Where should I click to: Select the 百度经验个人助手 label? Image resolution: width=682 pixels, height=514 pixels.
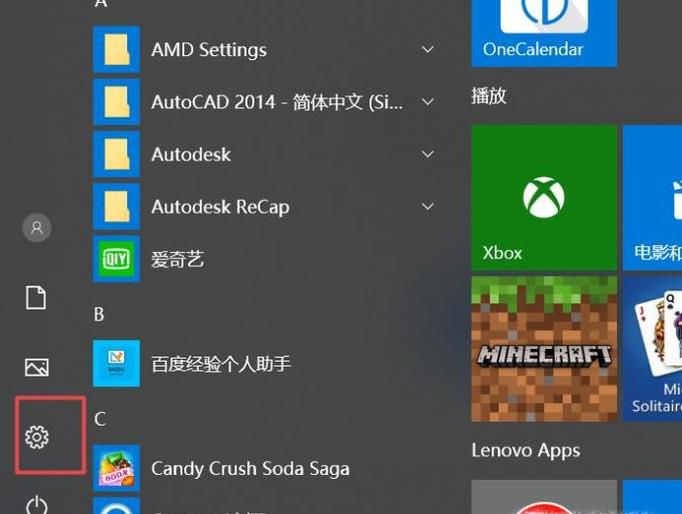(x=221, y=364)
